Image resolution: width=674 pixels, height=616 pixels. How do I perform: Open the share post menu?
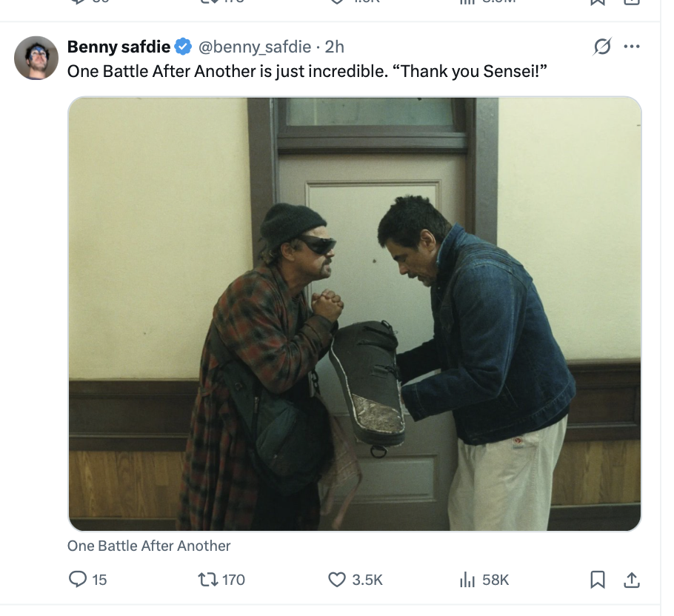tap(632, 580)
